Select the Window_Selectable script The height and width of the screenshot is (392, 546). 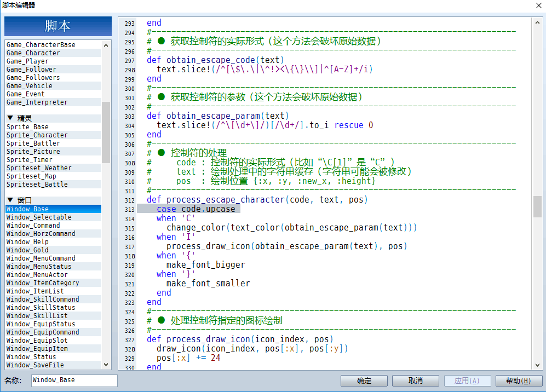pos(54,217)
